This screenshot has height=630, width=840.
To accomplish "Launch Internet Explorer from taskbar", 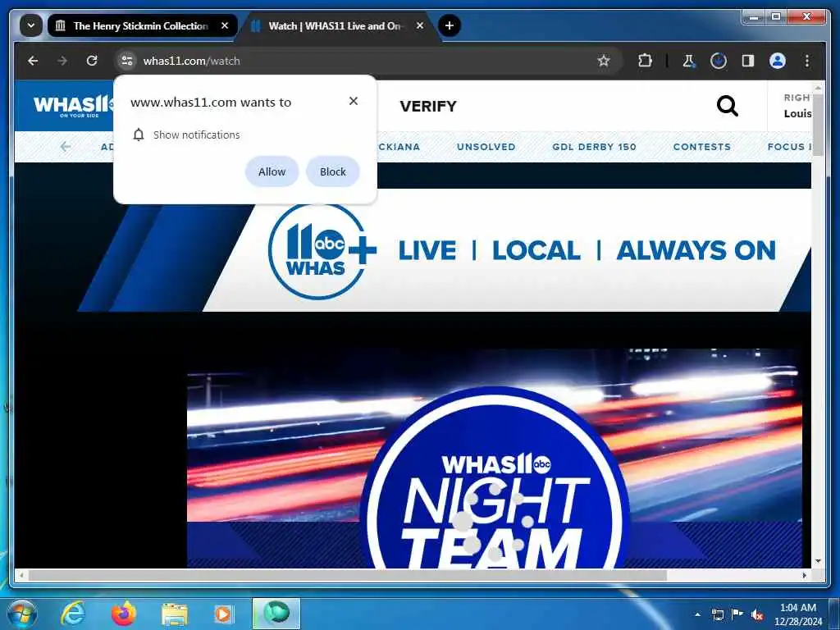I will point(73,614).
